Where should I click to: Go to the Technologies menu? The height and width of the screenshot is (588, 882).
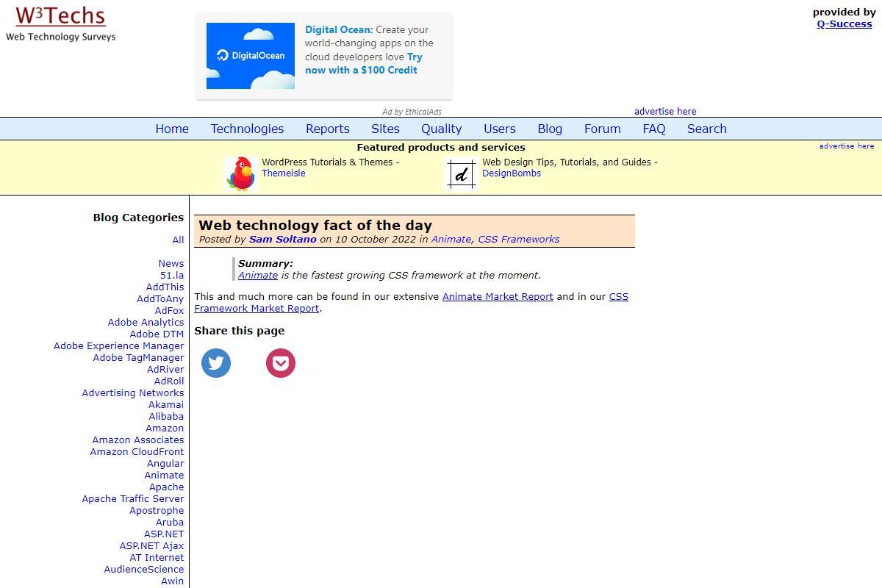point(247,129)
